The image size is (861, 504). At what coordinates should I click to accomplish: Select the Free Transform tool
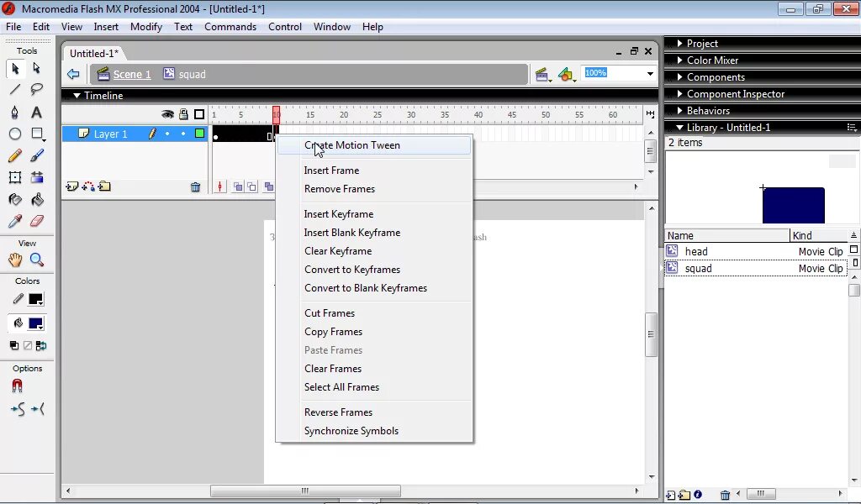[15, 177]
